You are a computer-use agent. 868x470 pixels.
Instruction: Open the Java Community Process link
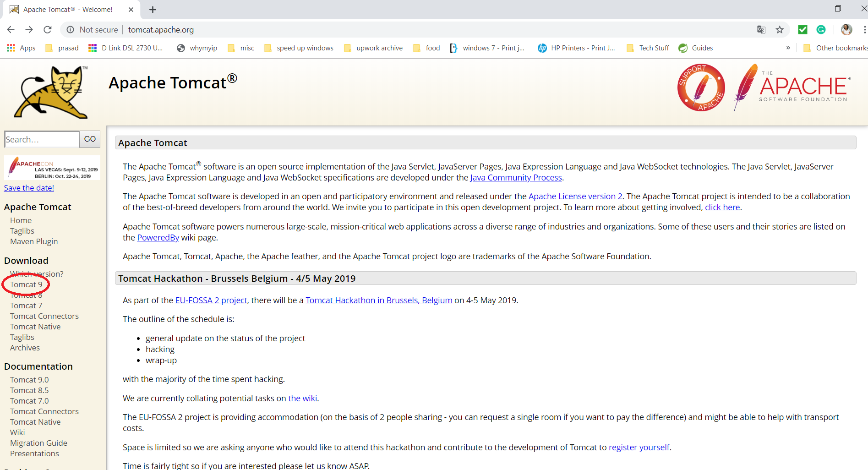[x=516, y=178]
